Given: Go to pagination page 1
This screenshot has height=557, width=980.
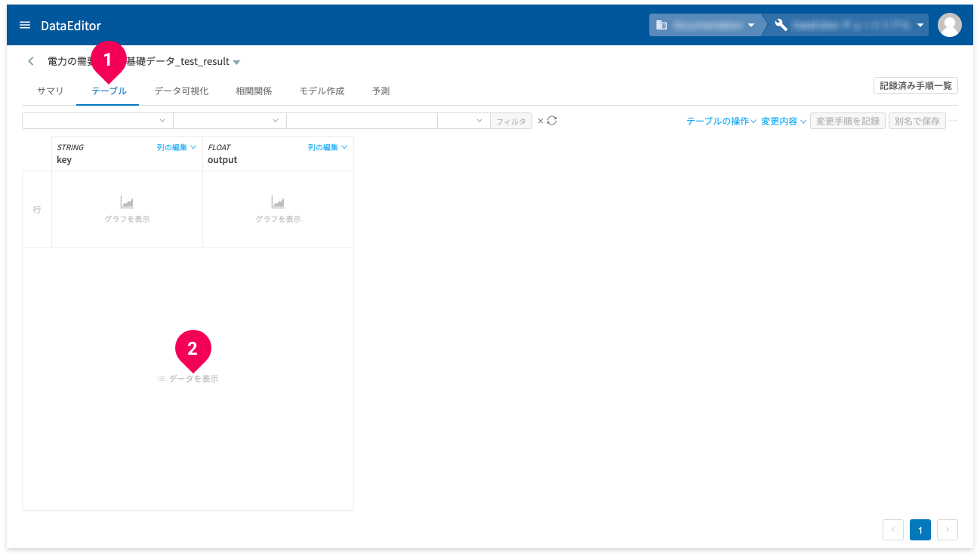Looking at the screenshot, I should [920, 530].
